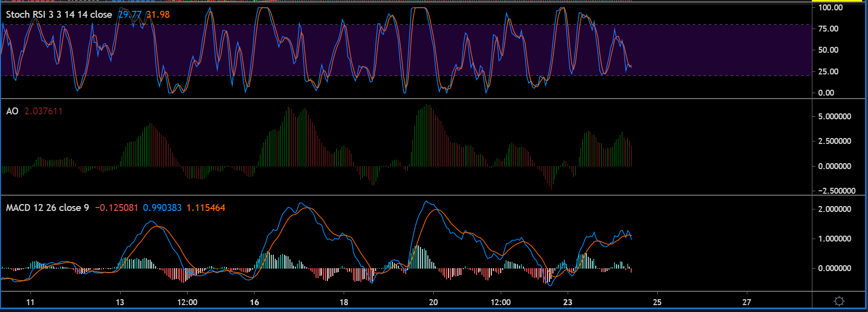Screen dimensions: 868x312
Task: Click the MACD line value 0.990383
Action: 162,208
